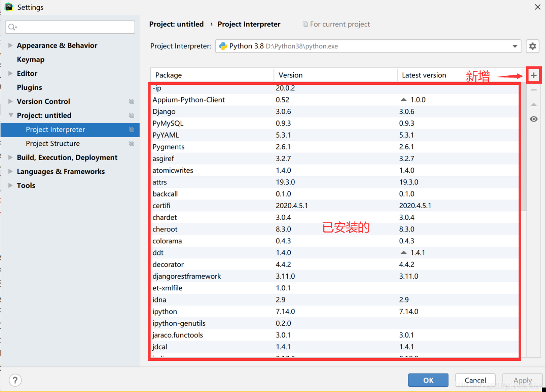Select the djangorestframework package row

coord(335,276)
